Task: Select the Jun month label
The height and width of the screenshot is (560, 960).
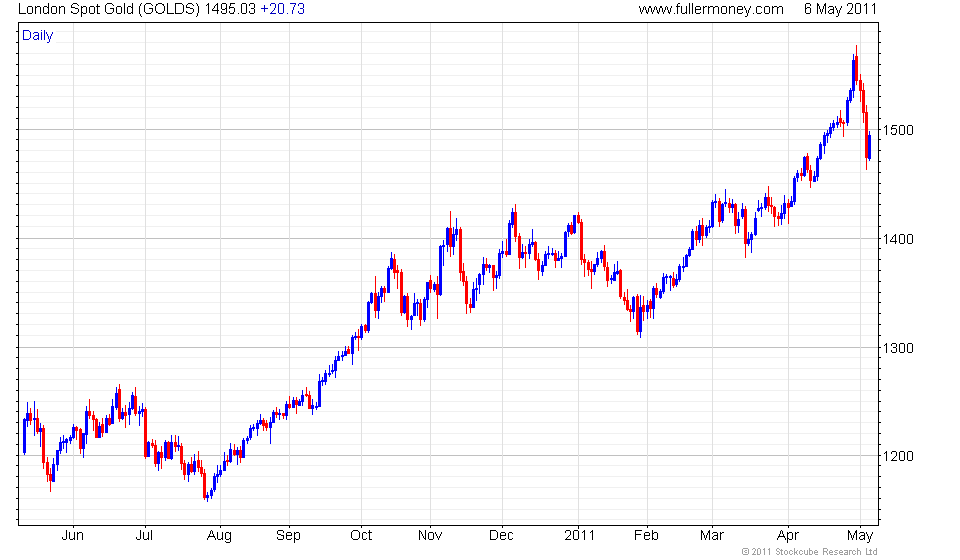Action: click(x=72, y=536)
